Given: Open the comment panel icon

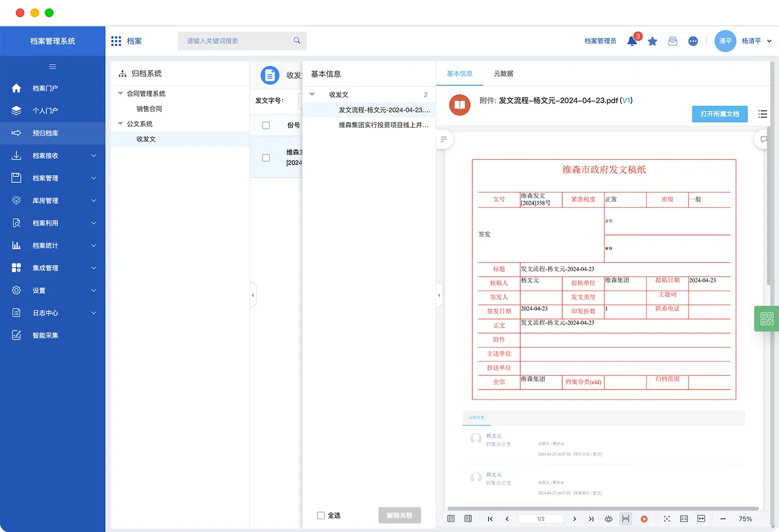Looking at the screenshot, I should (763, 139).
